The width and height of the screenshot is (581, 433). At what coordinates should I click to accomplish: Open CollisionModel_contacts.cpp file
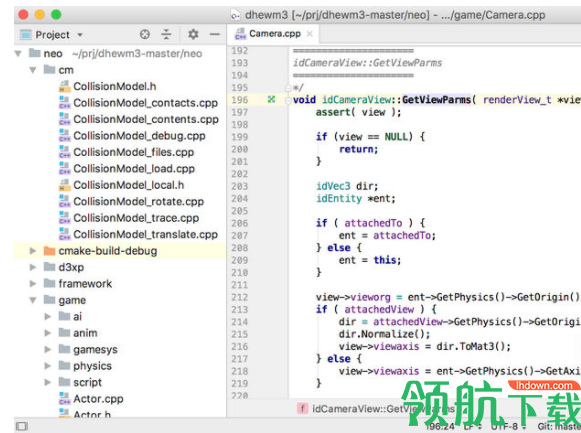(x=145, y=103)
